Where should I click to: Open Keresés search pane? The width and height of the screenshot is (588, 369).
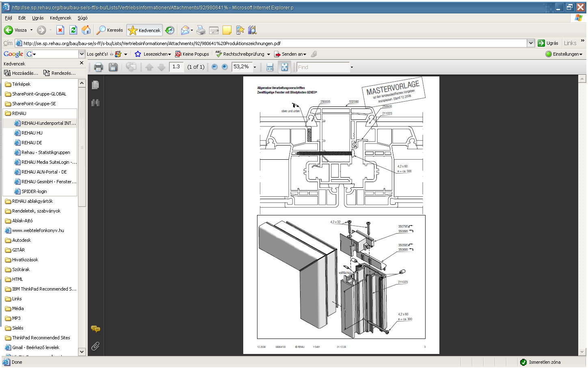[110, 30]
